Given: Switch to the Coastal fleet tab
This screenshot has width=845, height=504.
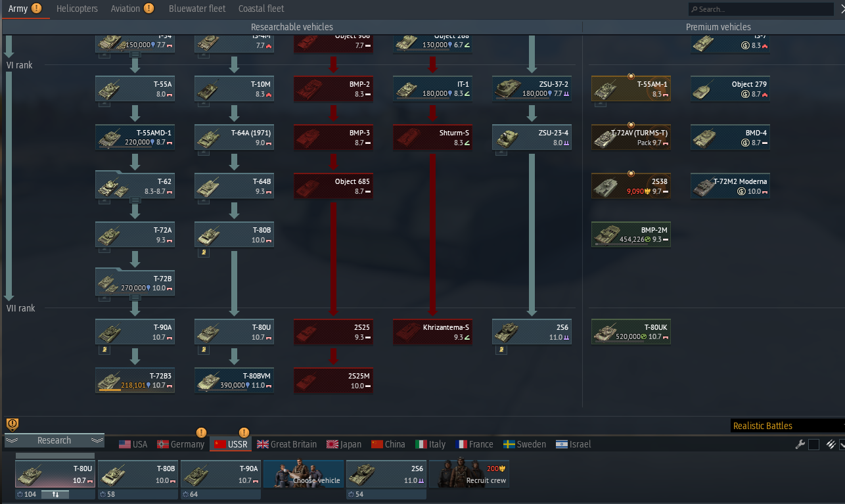Looking at the screenshot, I should click(262, 9).
